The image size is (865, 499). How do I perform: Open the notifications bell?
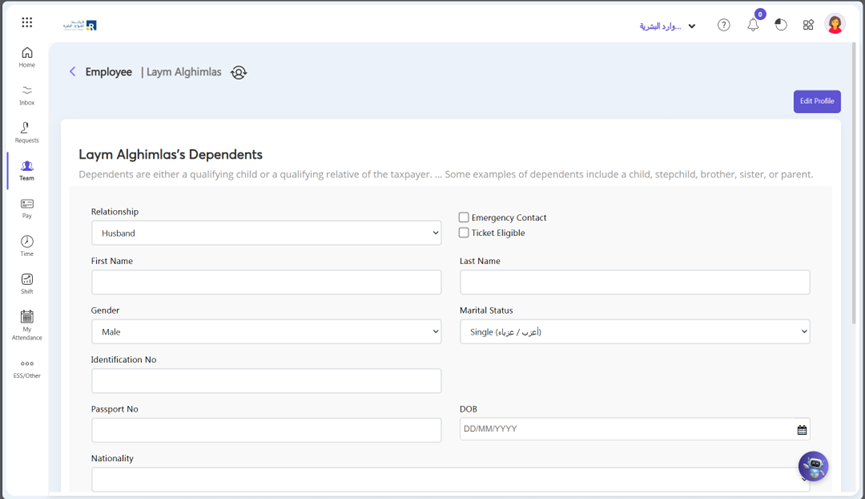tap(753, 25)
